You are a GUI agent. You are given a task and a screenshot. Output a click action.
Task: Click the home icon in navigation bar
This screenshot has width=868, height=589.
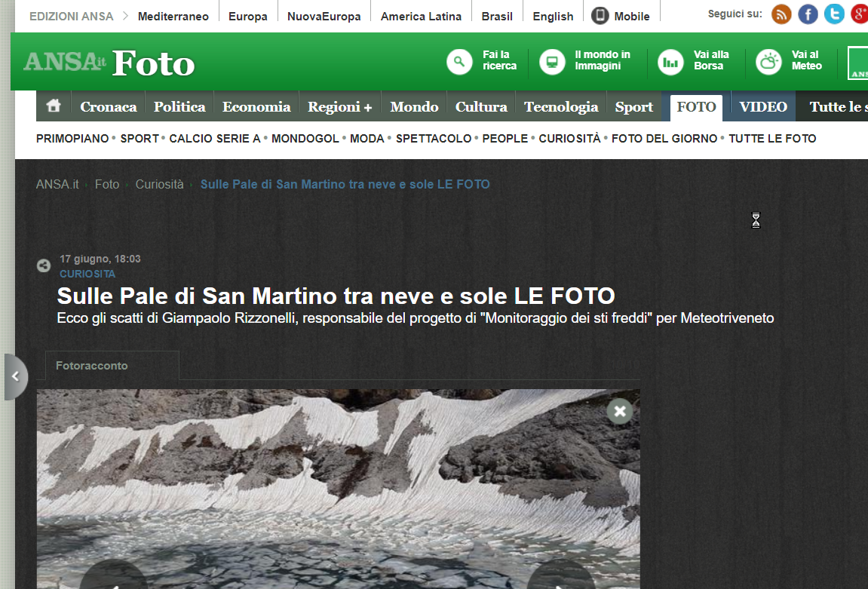pyautogui.click(x=54, y=106)
